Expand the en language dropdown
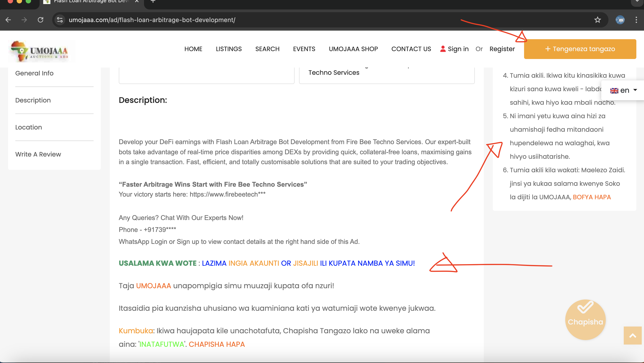This screenshot has width=644, height=363. pyautogui.click(x=623, y=90)
